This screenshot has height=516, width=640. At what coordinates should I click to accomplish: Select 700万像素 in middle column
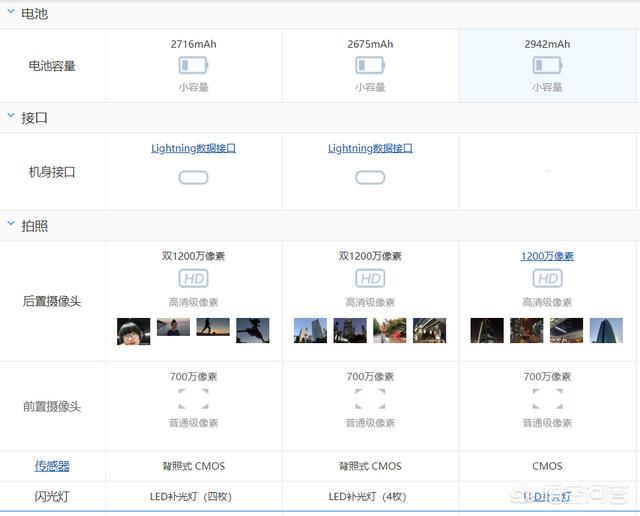pyautogui.click(x=370, y=376)
